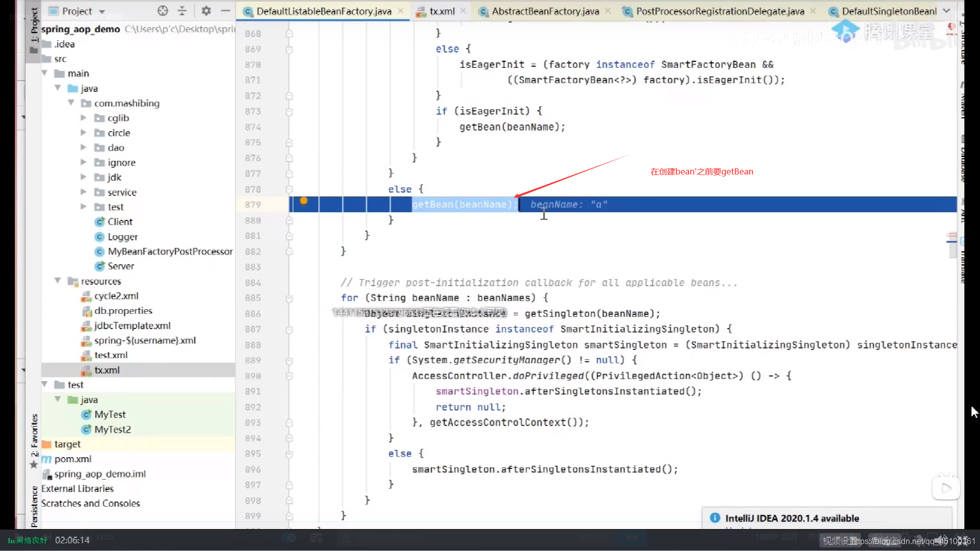Screen dimensions: 980x551
Task: Open the MyTest2 class
Action: point(112,429)
